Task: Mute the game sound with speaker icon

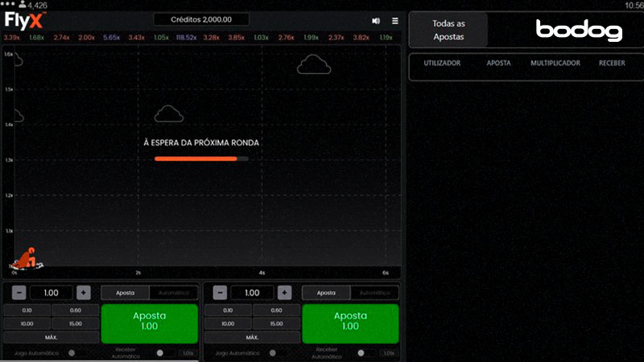Action: click(376, 20)
